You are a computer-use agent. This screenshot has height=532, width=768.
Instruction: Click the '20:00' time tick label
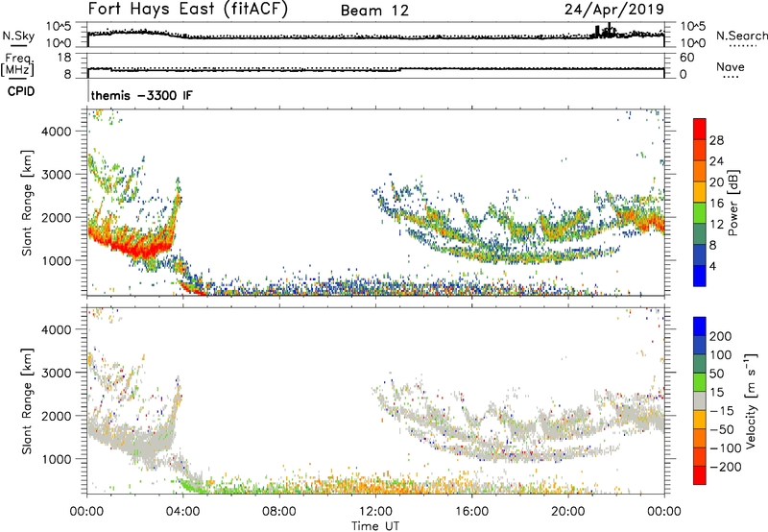pyautogui.click(x=568, y=512)
